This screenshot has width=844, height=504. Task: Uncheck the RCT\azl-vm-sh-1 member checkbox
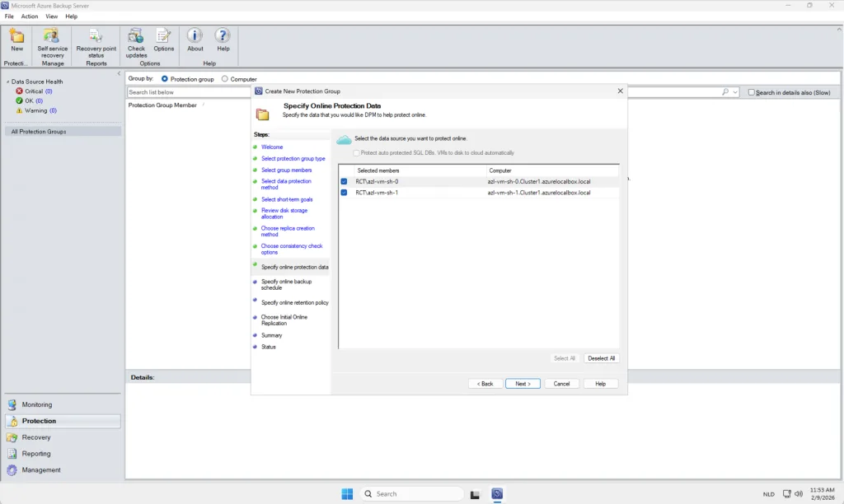coord(345,193)
